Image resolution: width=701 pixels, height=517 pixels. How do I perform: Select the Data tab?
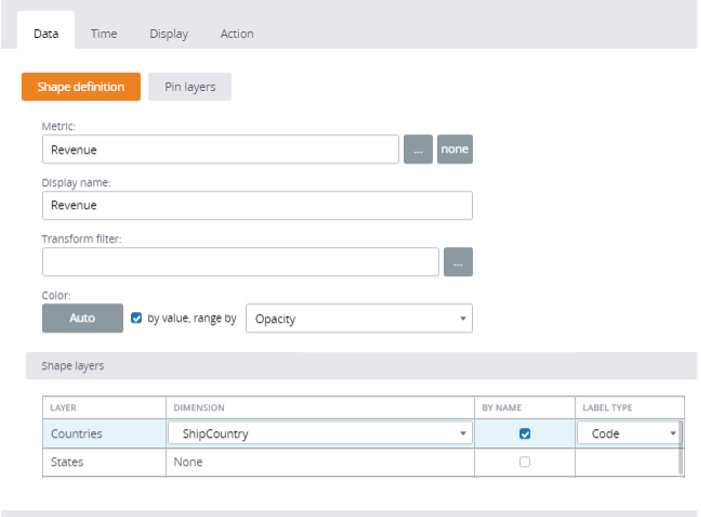coord(46,34)
